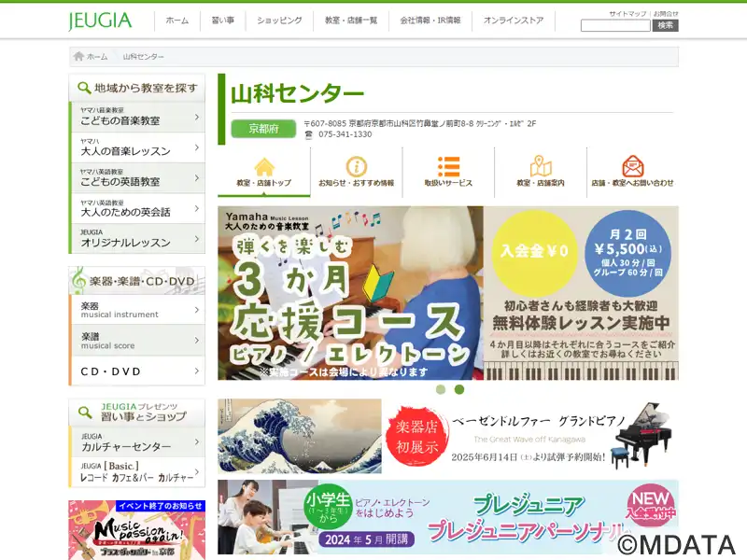The image size is (747, 560).
Task: Click the 京都府 green button
Action: [263, 129]
